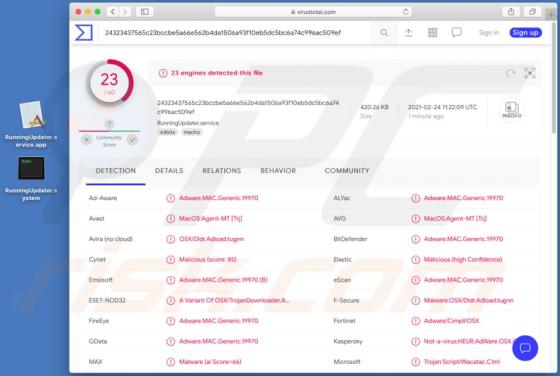560x376 pixels.
Task: Vote community score positive with check icon
Action: pyautogui.click(x=132, y=140)
